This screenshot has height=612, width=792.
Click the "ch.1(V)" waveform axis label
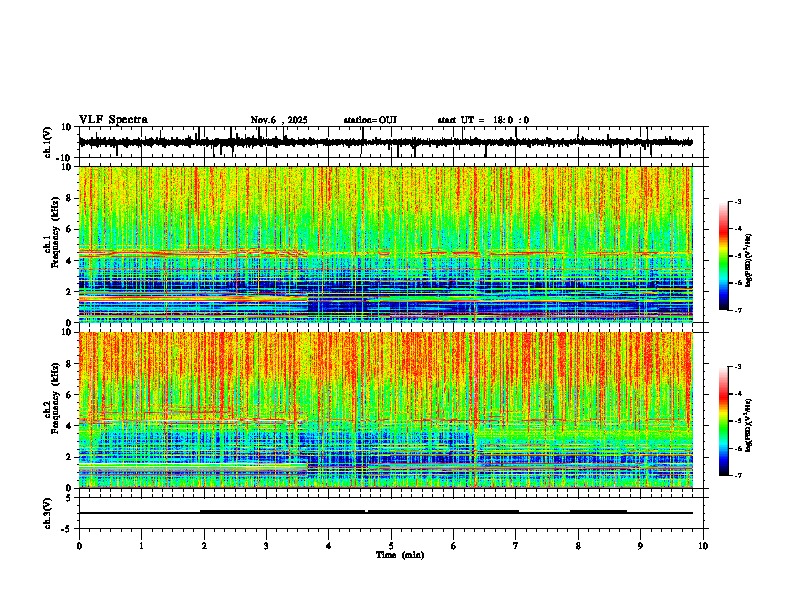(x=48, y=142)
